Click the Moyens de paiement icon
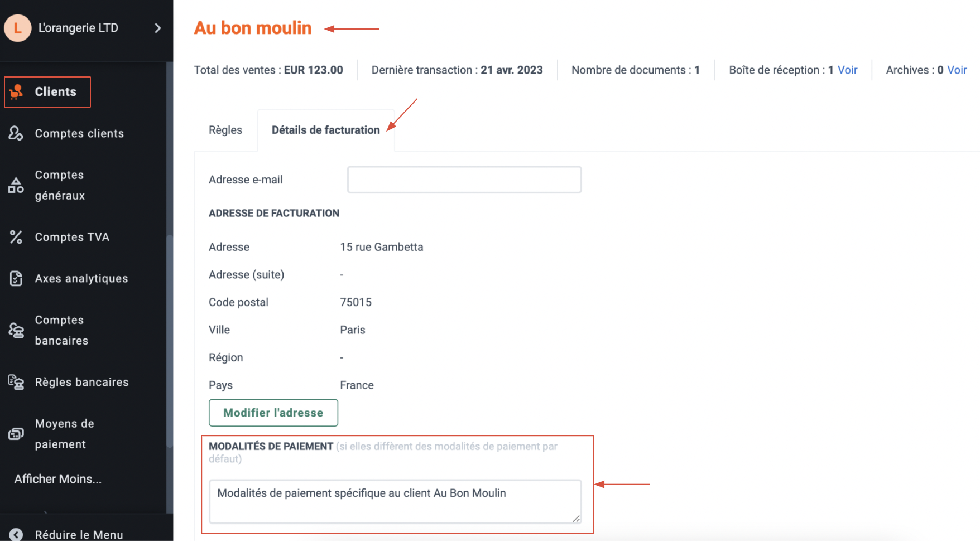The width and height of the screenshot is (980, 542). [16, 434]
